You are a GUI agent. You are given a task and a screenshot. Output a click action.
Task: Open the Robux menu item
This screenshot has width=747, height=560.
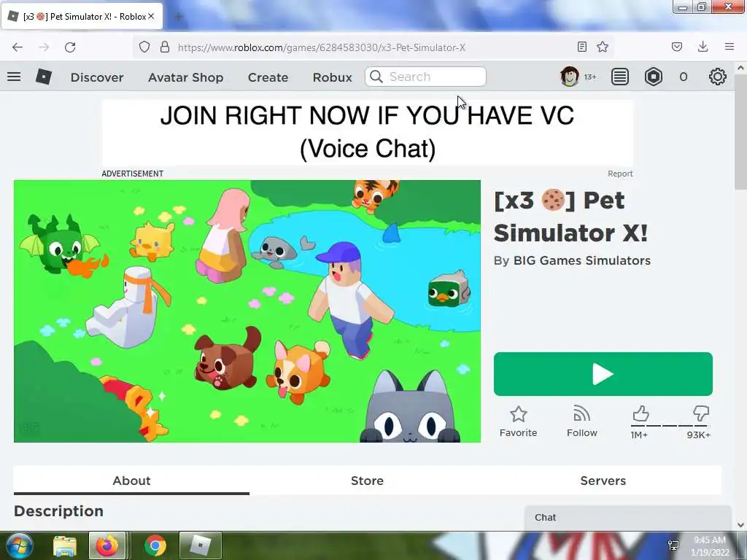tap(332, 77)
